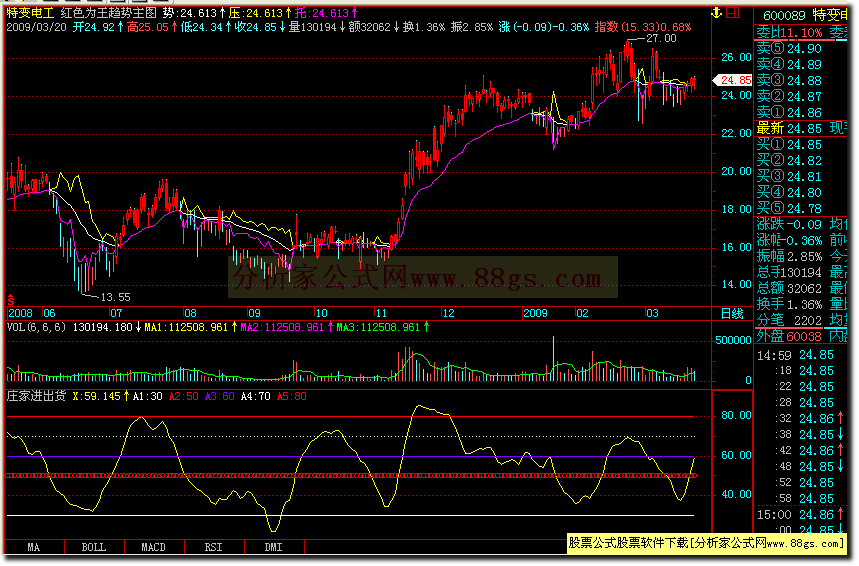This screenshot has width=859, height=566.
Task: Click the white 24.85 current price tag
Action: point(732,80)
